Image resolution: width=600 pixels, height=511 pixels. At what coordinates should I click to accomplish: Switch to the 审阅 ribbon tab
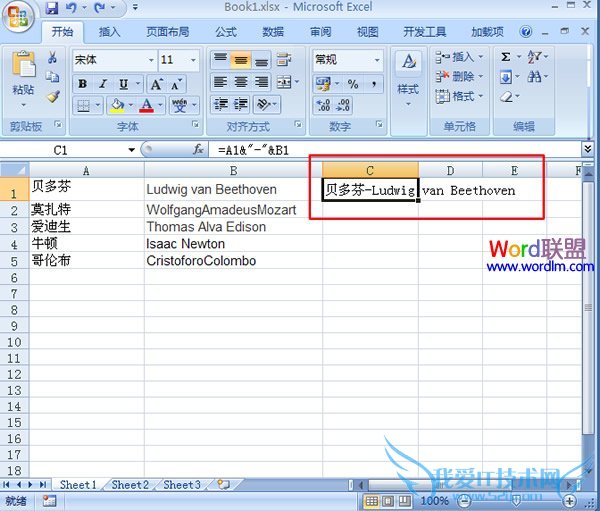coord(320,32)
